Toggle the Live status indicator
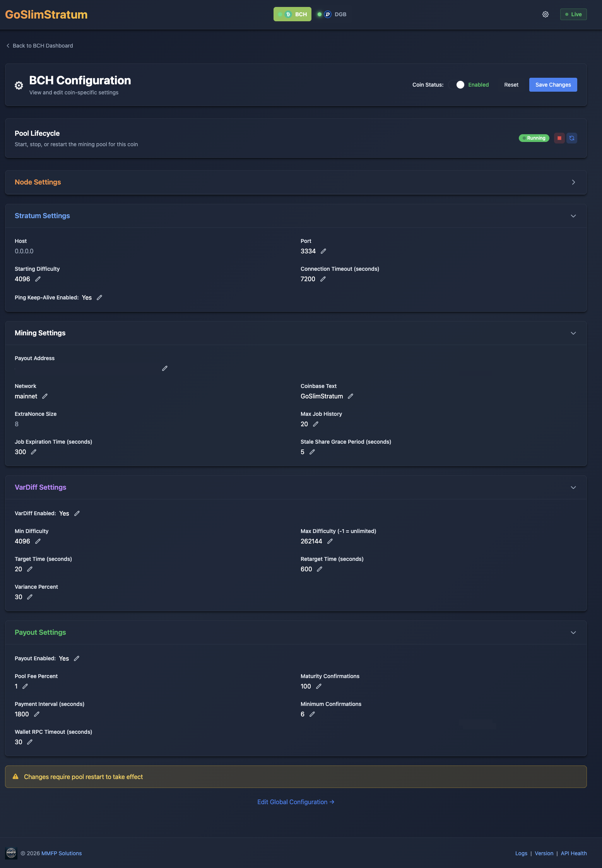602x868 pixels. [573, 14]
